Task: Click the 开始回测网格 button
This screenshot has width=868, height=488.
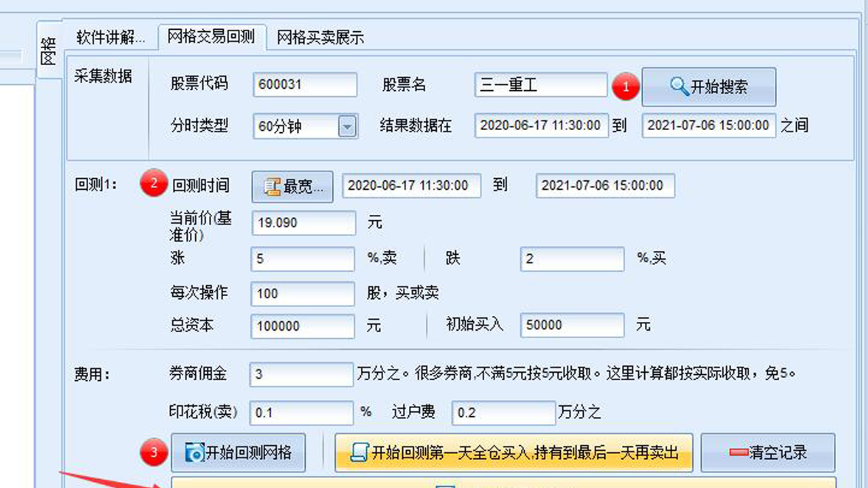Action: pyautogui.click(x=238, y=453)
